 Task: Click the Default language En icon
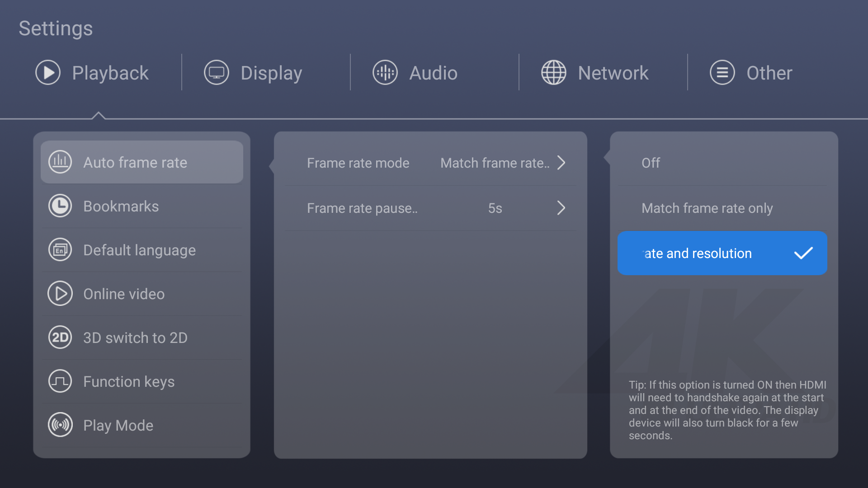click(60, 250)
